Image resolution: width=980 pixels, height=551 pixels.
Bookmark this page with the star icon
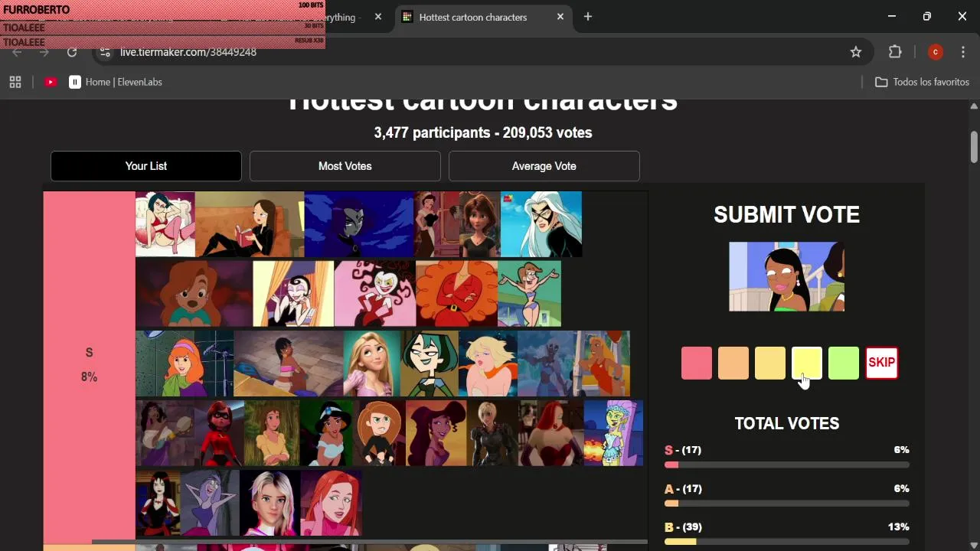856,52
